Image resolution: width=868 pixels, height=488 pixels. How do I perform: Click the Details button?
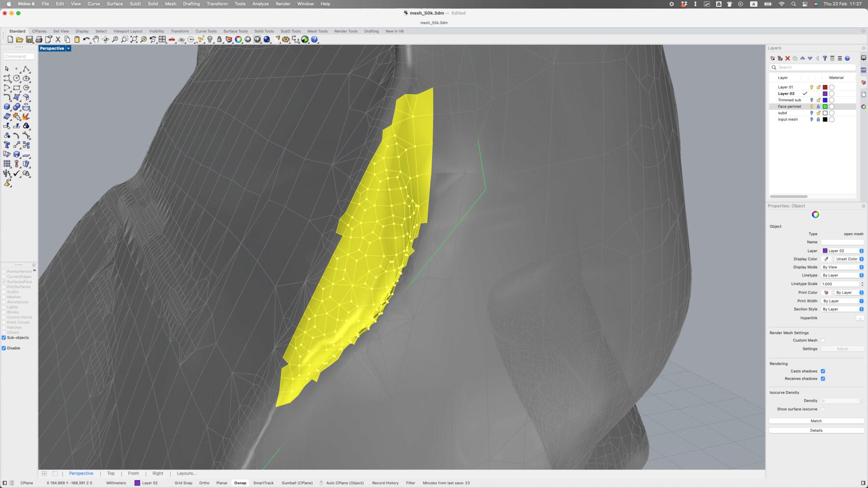[x=816, y=431]
